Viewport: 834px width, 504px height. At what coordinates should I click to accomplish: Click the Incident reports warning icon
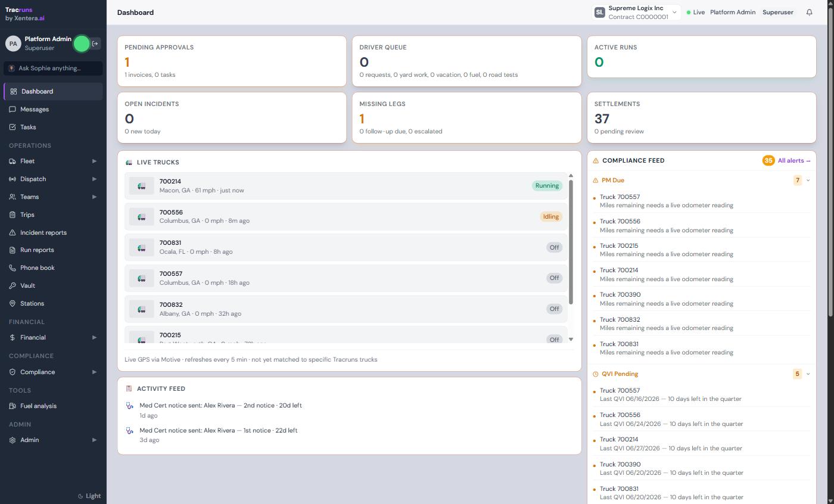point(13,232)
